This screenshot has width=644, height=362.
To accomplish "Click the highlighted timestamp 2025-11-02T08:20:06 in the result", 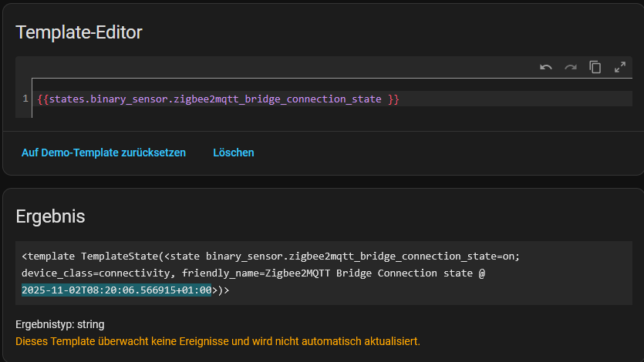I will click(x=116, y=290).
